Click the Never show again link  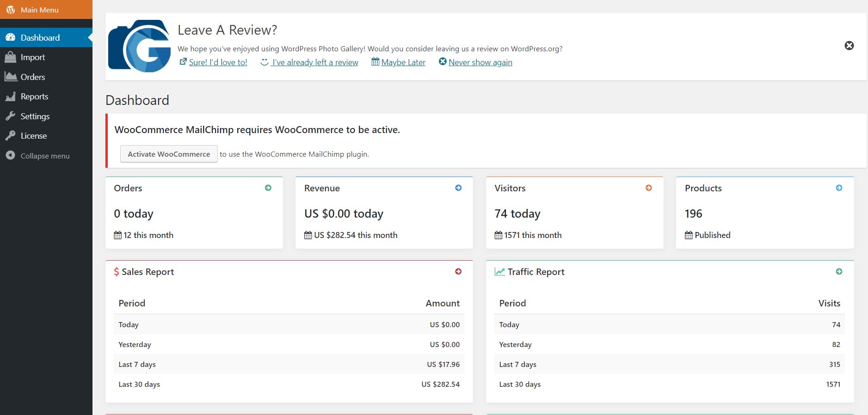click(480, 62)
